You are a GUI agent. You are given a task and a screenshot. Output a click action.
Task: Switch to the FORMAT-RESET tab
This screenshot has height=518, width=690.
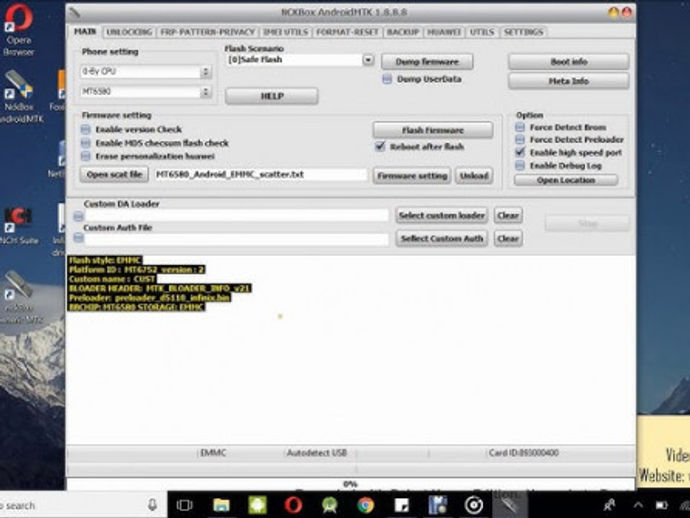pyautogui.click(x=347, y=32)
